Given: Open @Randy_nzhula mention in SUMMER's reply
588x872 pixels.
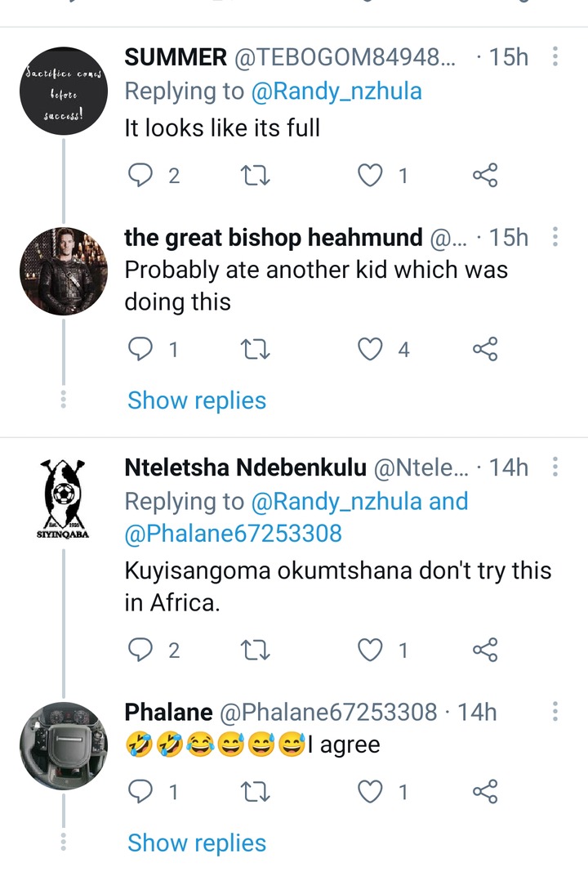Looking at the screenshot, I should (336, 92).
